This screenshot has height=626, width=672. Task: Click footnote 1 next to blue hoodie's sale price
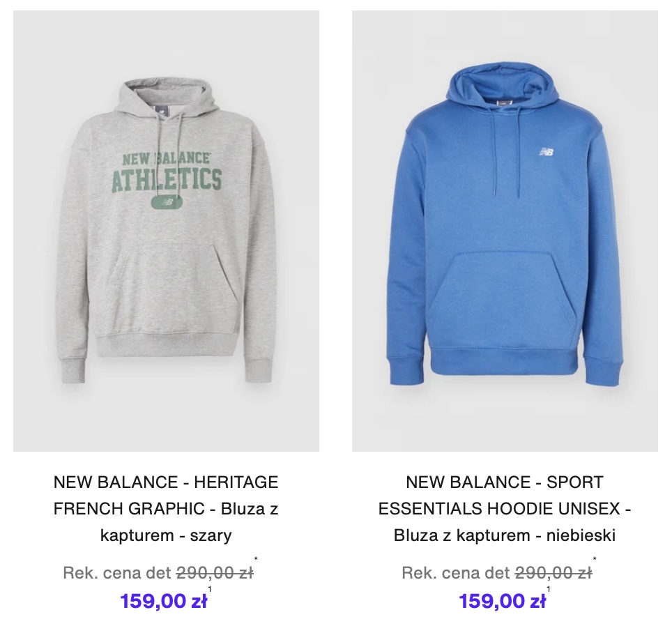[x=548, y=590]
